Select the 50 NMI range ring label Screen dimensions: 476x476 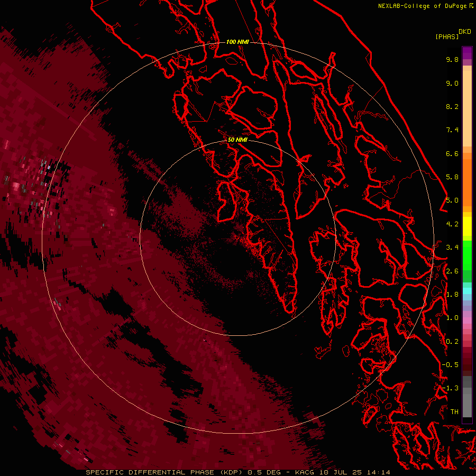(237, 140)
